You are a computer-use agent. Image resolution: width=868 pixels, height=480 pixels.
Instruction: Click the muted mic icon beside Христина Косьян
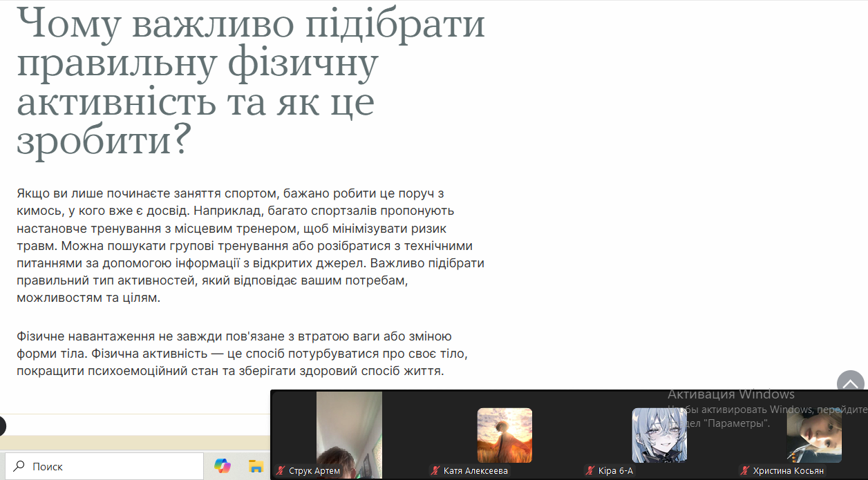point(745,471)
